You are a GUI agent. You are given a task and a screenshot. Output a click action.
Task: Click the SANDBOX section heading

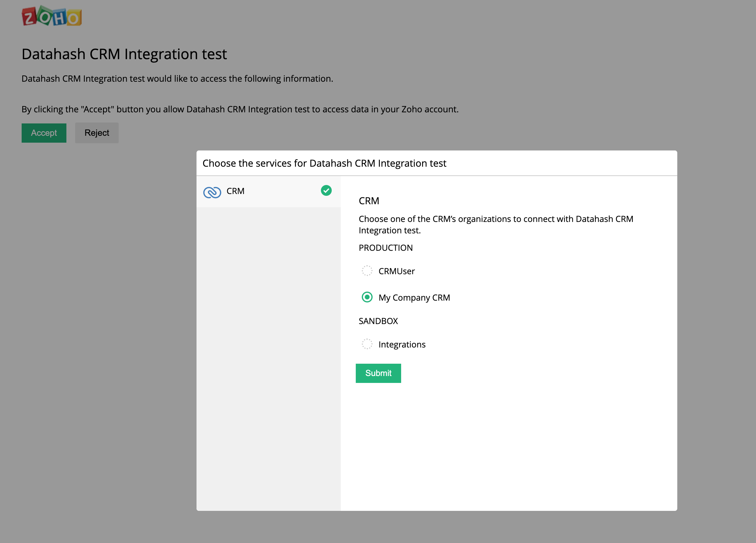point(378,321)
